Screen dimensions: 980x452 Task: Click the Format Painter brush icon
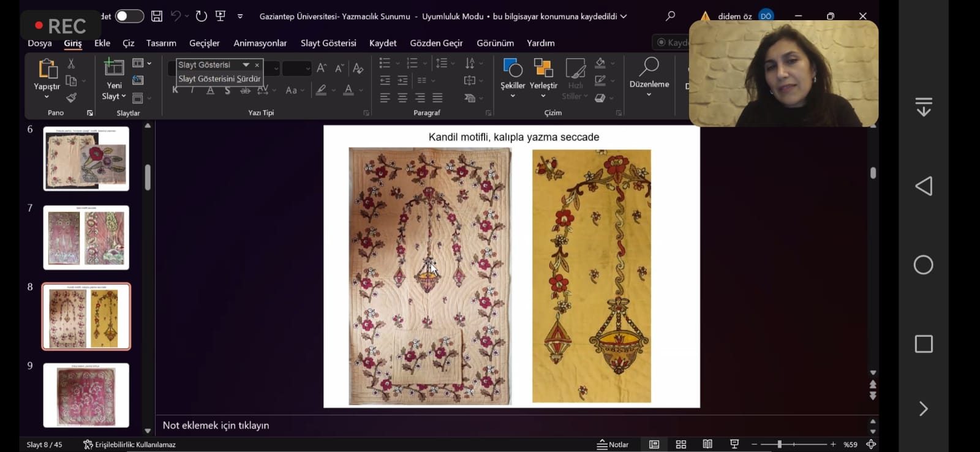click(x=72, y=98)
